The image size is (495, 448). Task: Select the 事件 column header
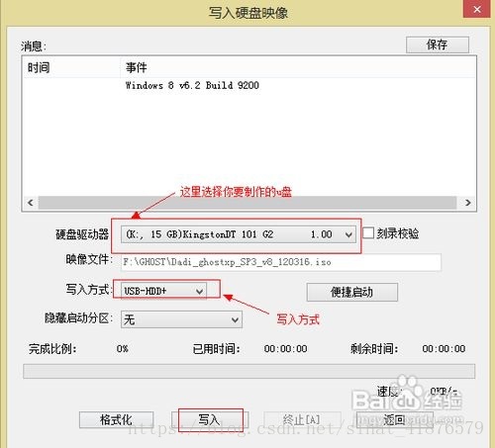(136, 67)
